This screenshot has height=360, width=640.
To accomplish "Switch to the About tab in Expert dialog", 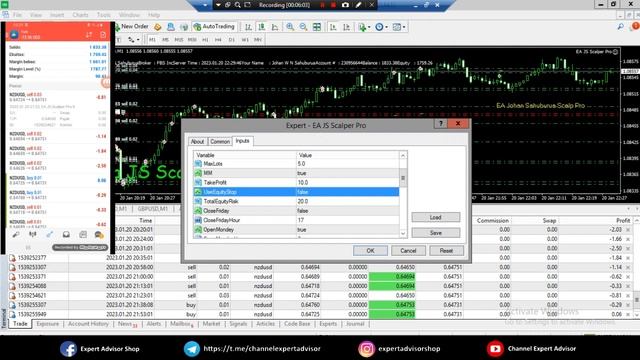I will [x=197, y=141].
